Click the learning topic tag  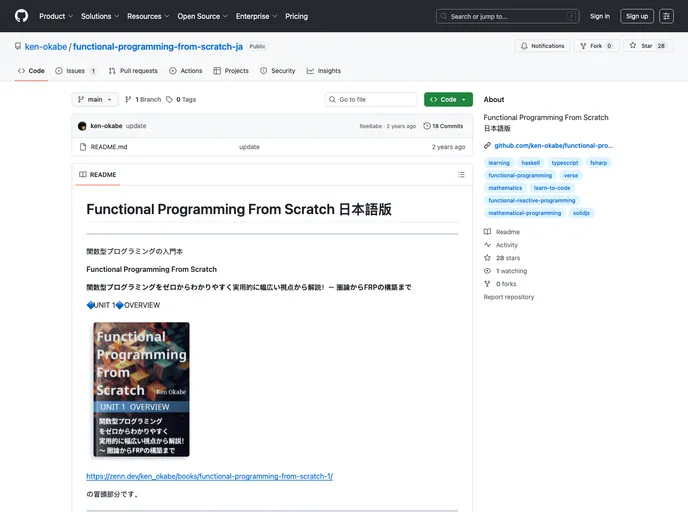point(499,163)
